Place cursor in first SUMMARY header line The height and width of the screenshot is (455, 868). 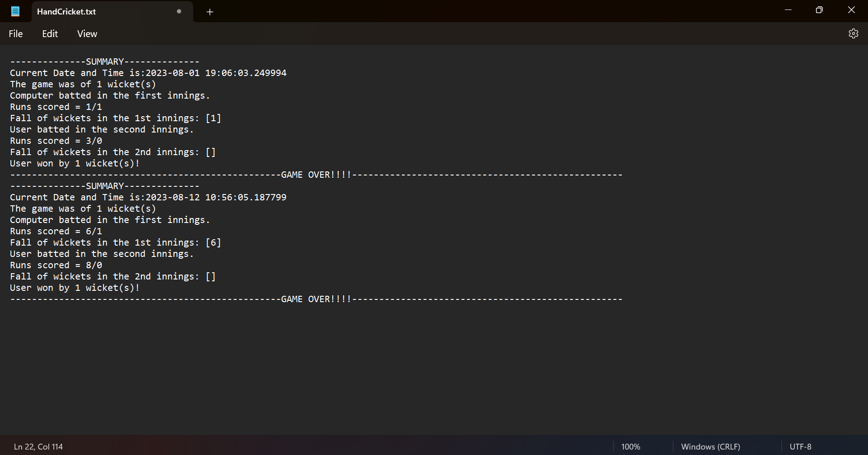pyautogui.click(x=105, y=62)
